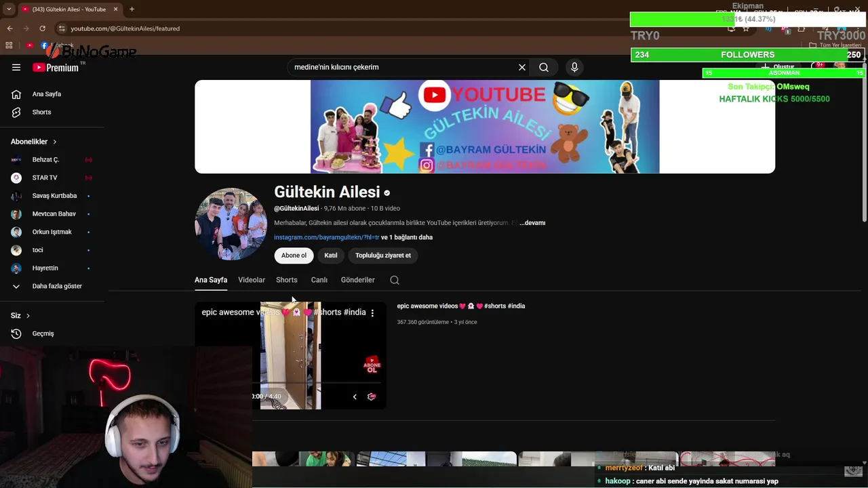This screenshot has height=488, width=868.
Task: Show ve 1 bağlantı daha links
Action: point(407,237)
